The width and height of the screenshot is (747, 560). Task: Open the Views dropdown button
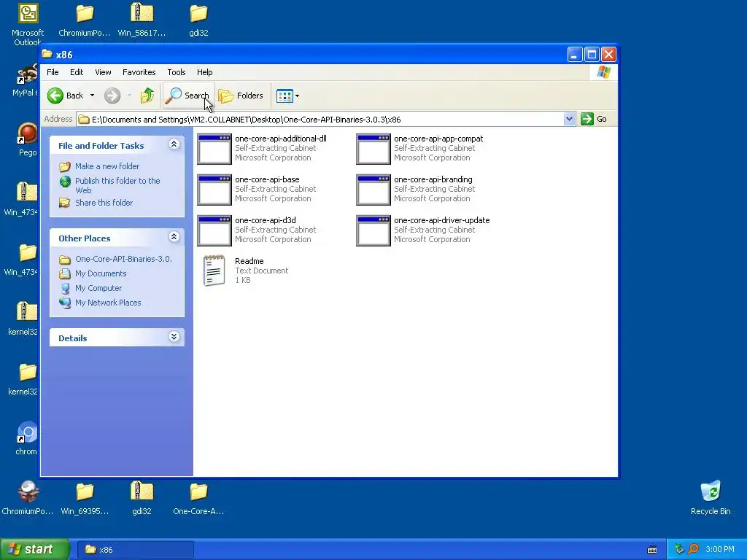tap(287, 96)
